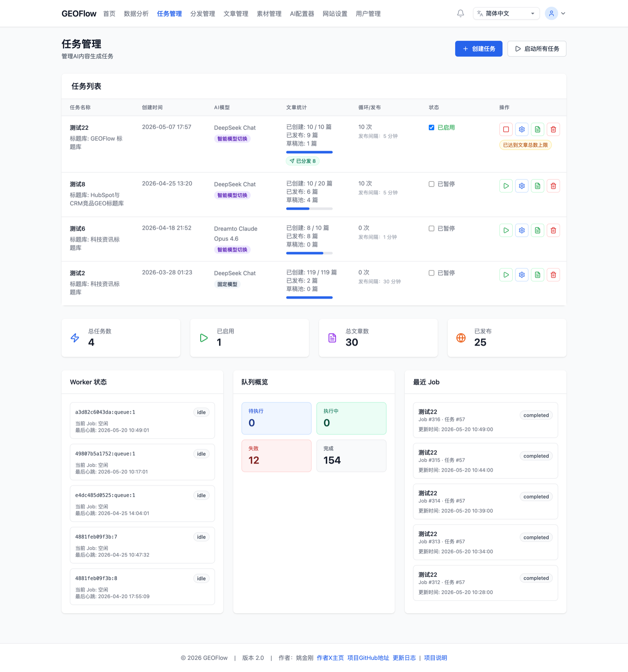Click the document icon in 总文章数 card

point(332,338)
